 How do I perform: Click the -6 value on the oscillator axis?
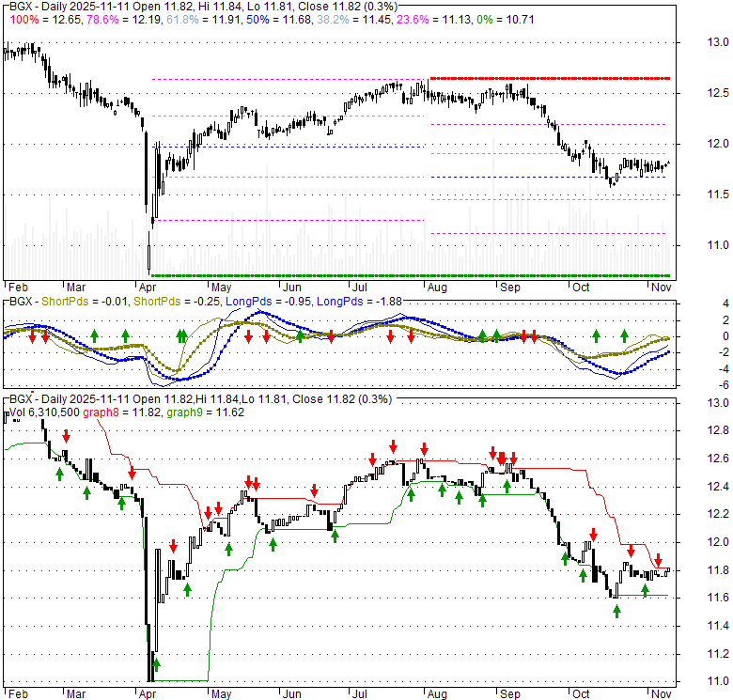tap(724, 385)
